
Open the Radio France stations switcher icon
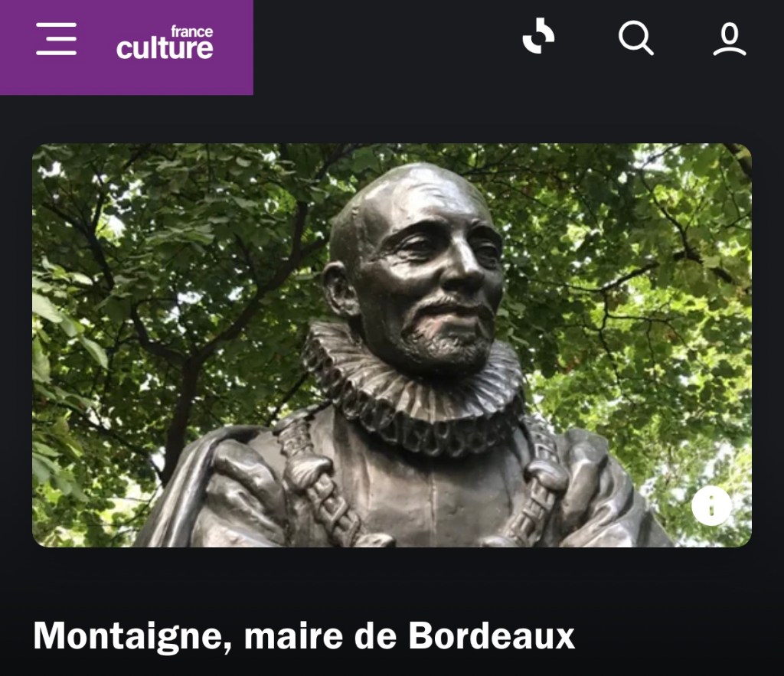[538, 36]
